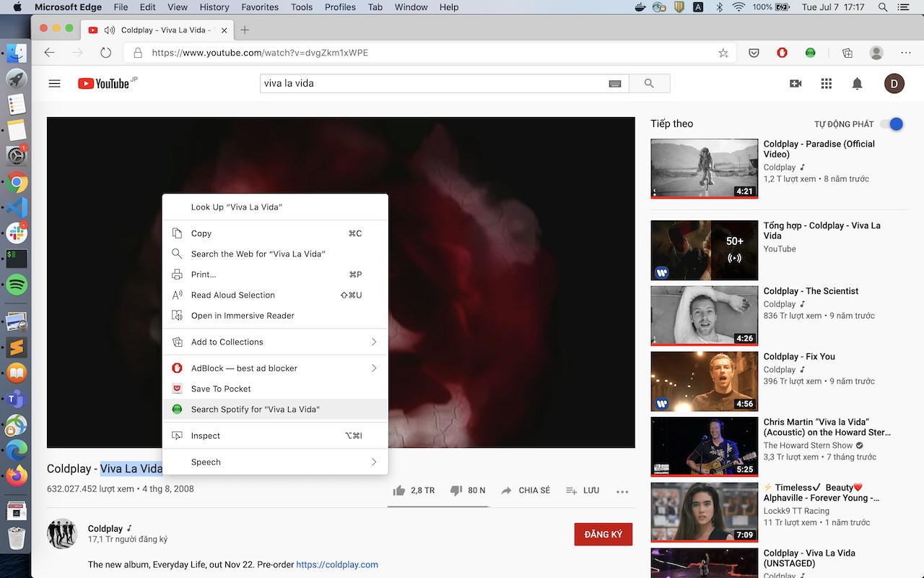Open the Edge profile icon
Image resolution: width=924 pixels, height=578 pixels.
876,53
